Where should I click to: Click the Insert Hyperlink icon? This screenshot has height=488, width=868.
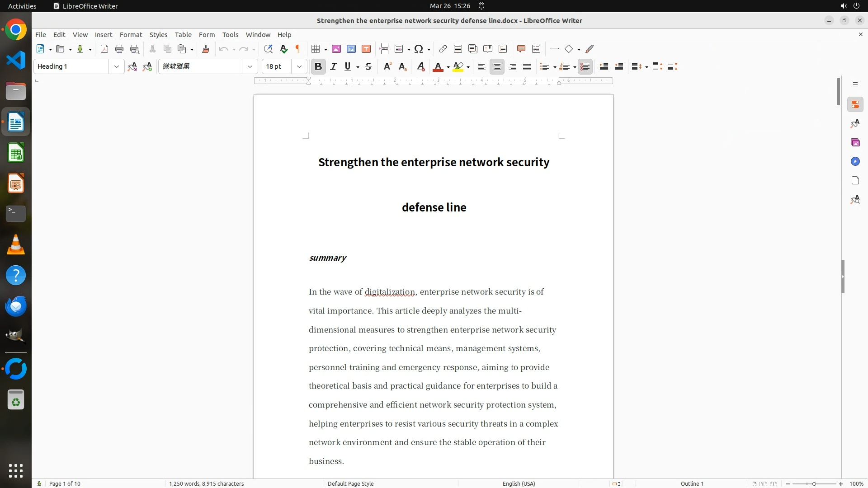point(443,49)
